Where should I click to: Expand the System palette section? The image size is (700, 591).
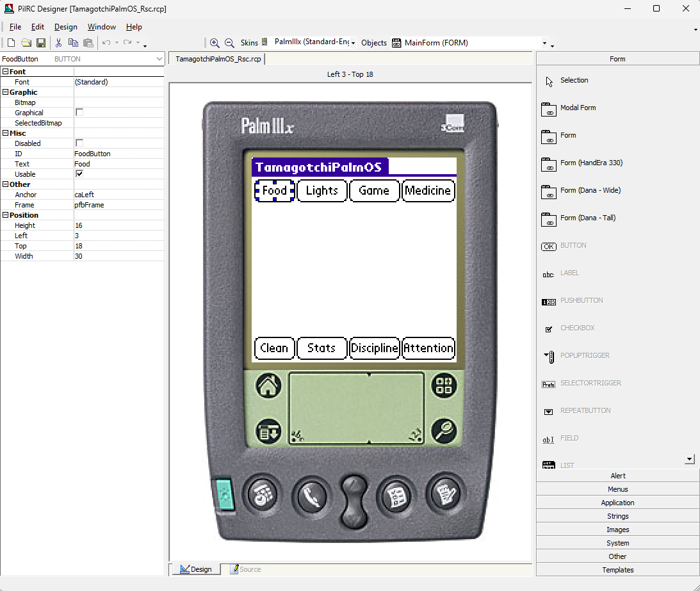(x=618, y=543)
